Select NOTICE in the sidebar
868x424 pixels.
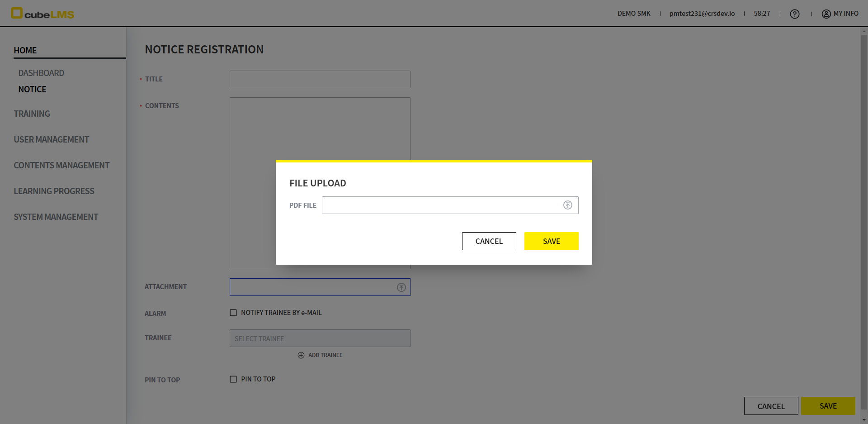click(32, 89)
